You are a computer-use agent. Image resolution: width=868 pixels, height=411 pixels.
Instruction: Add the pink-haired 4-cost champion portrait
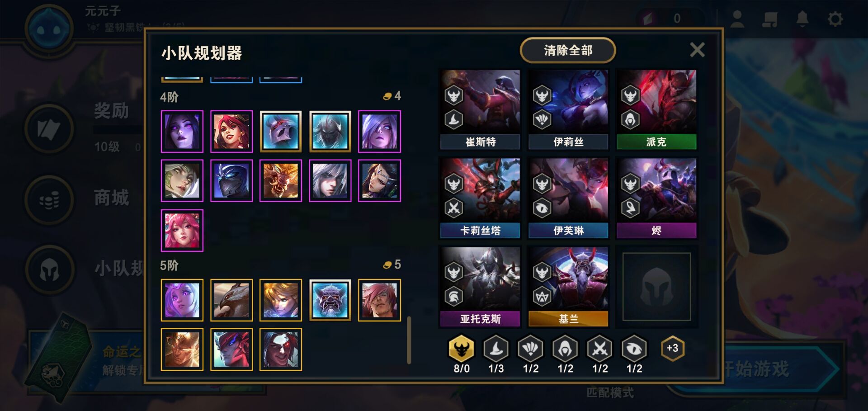[182, 231]
